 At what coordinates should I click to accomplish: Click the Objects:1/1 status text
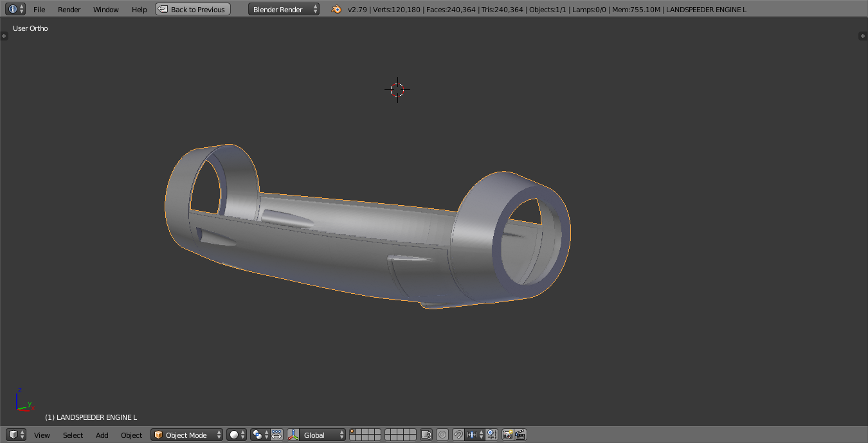[x=548, y=10]
